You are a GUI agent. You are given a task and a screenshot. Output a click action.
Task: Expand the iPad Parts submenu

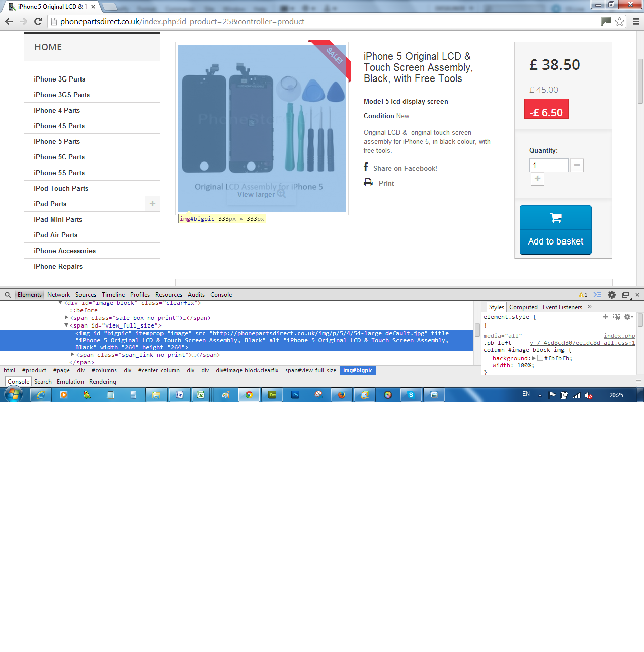pyautogui.click(x=152, y=204)
